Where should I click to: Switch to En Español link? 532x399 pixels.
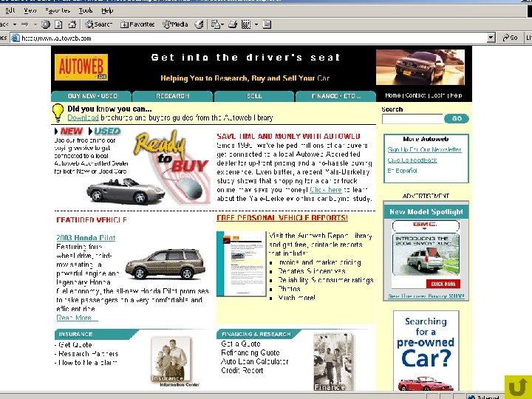pyautogui.click(x=403, y=171)
